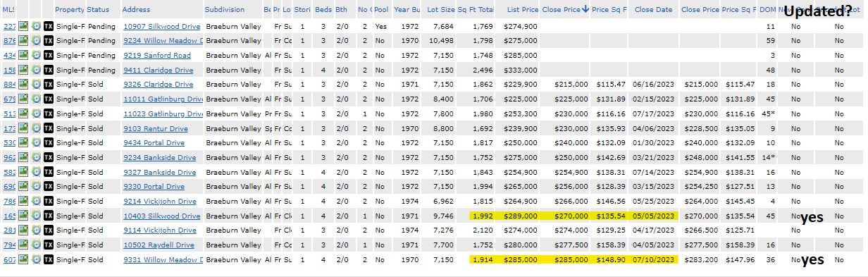View photo icon for 9326 Claridge Drive

23,85
